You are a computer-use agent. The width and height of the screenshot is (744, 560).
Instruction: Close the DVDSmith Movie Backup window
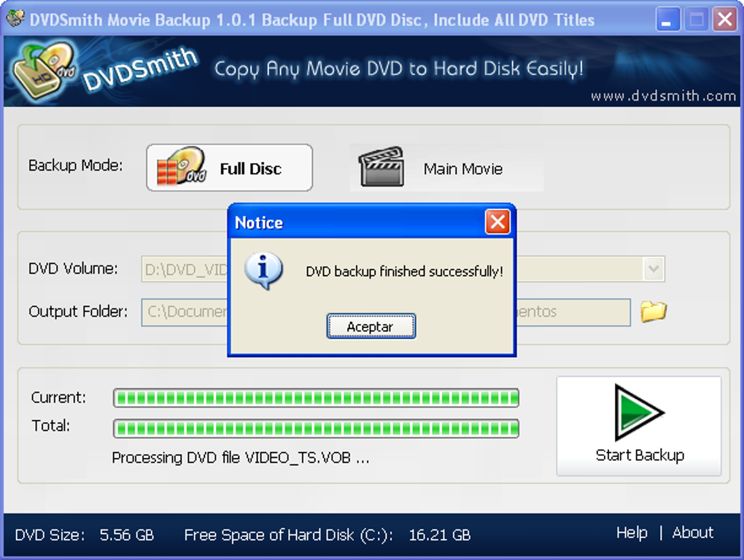coord(724,20)
